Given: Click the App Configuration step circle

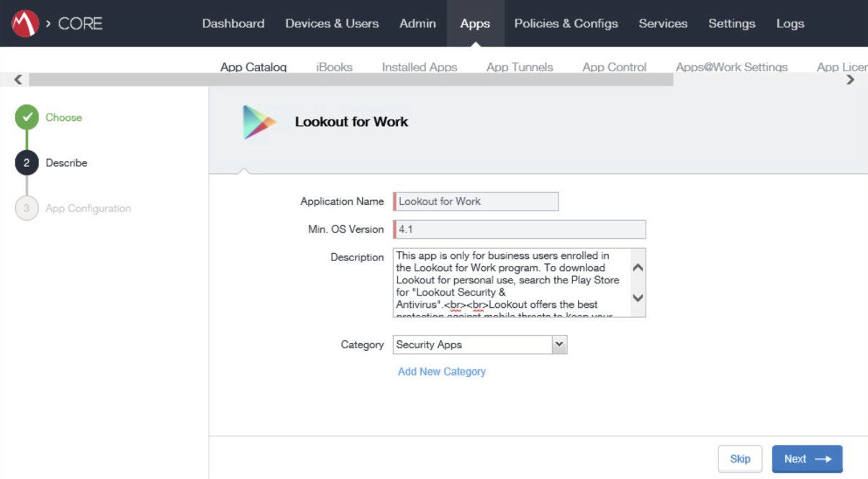Looking at the screenshot, I should click(x=27, y=208).
